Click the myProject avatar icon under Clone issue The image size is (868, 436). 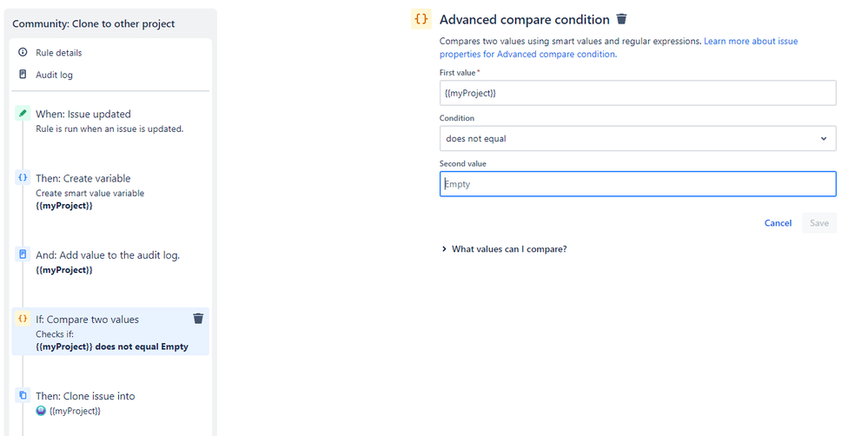(41, 411)
